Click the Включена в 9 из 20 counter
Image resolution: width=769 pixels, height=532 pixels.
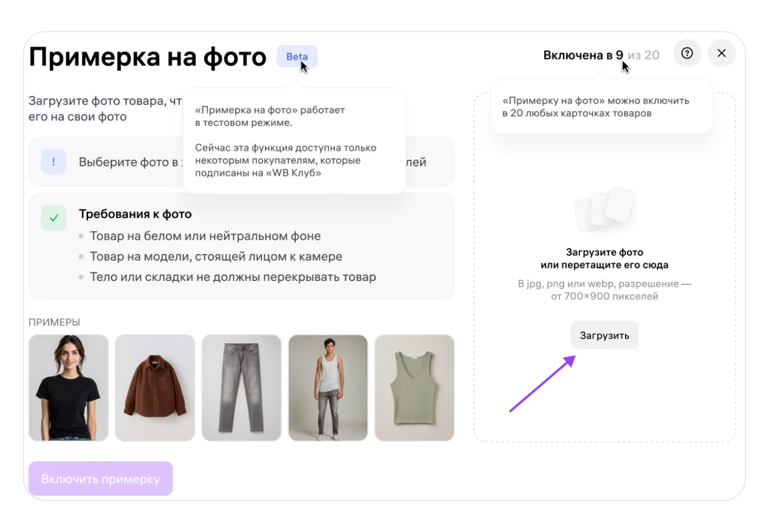tap(601, 55)
